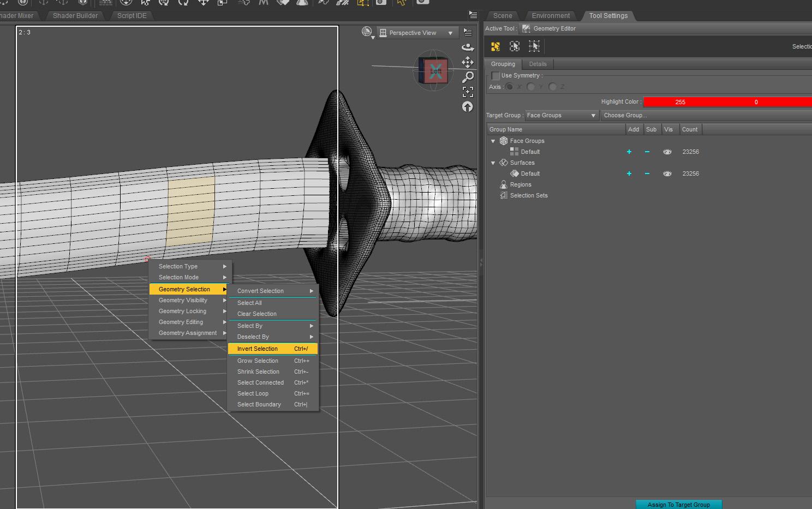Click the pan control icon under the rotate tool

(x=468, y=62)
